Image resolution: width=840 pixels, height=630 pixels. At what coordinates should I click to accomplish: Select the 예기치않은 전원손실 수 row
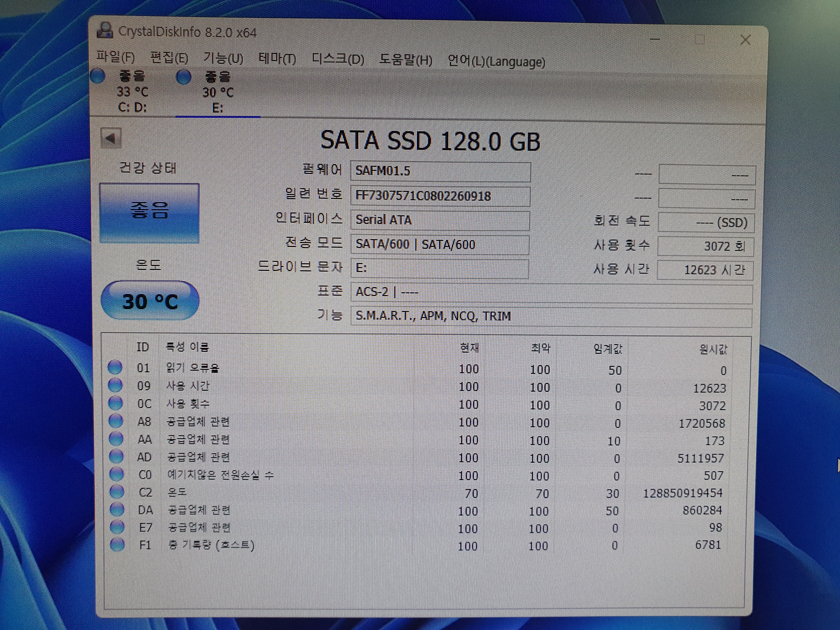click(417, 475)
